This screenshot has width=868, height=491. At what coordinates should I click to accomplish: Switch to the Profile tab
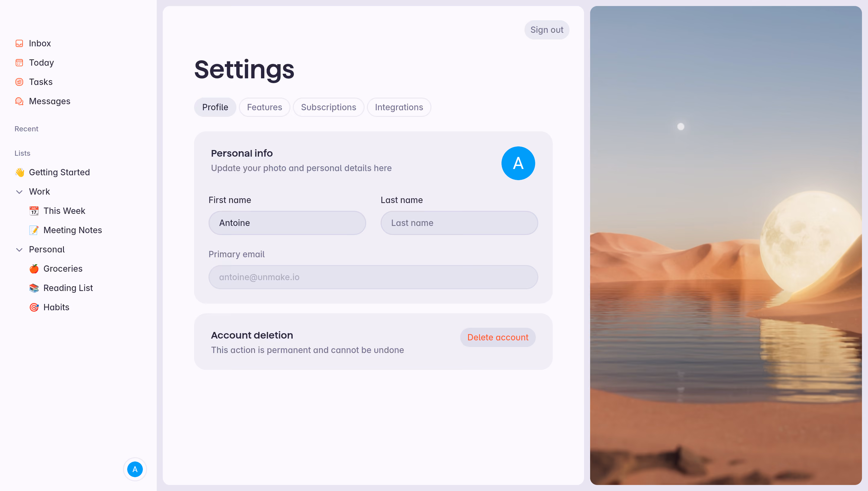[215, 107]
